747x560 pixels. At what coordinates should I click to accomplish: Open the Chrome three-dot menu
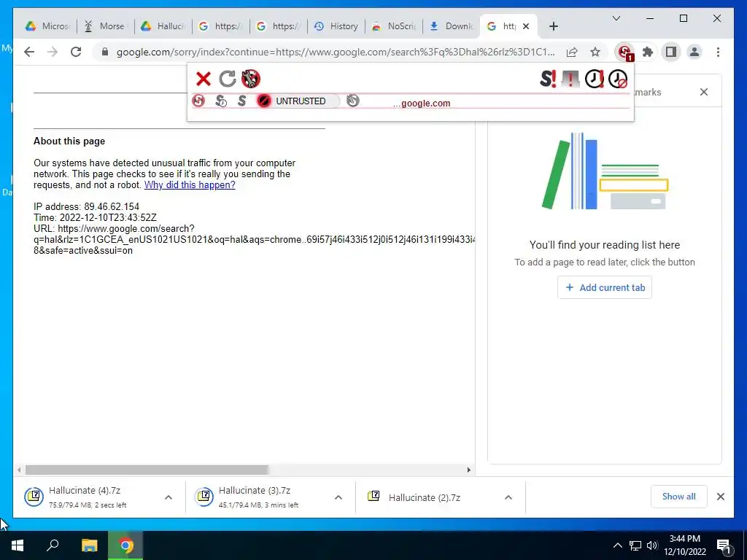[x=718, y=52]
